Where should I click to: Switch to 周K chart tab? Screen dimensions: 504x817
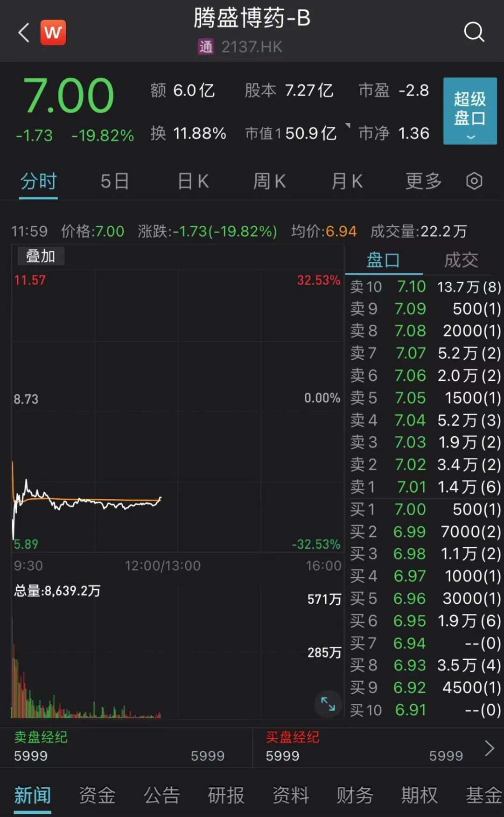(269, 181)
